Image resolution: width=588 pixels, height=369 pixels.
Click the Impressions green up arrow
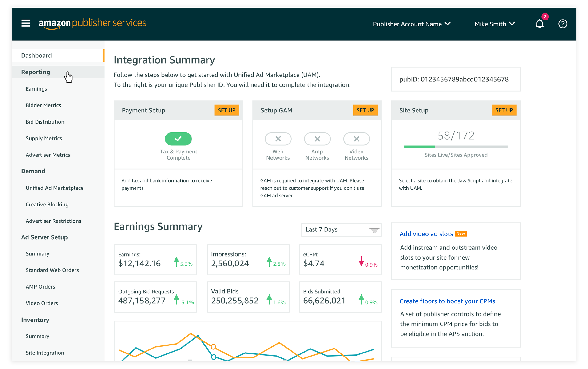pyautogui.click(x=269, y=262)
